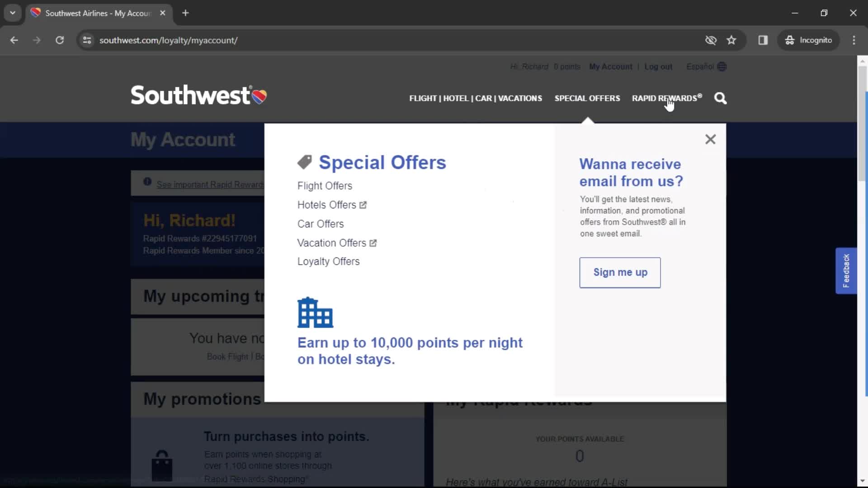Select Loyalty Offers from the list

point(329,261)
